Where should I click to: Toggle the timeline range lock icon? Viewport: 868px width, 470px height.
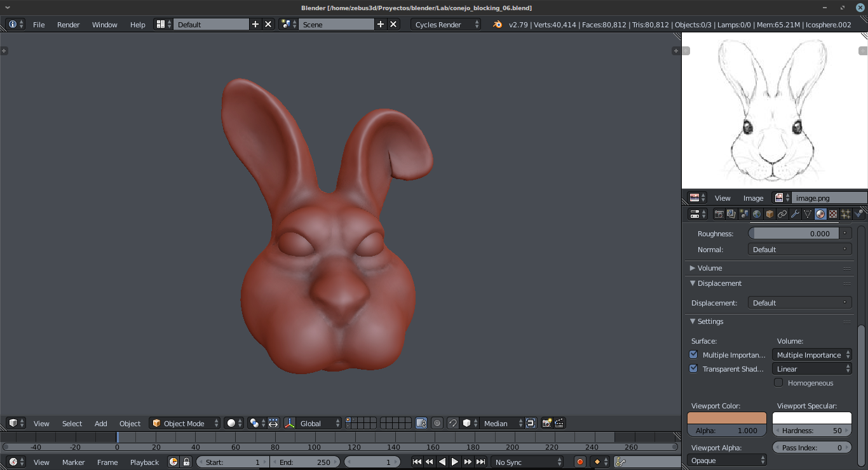point(186,462)
